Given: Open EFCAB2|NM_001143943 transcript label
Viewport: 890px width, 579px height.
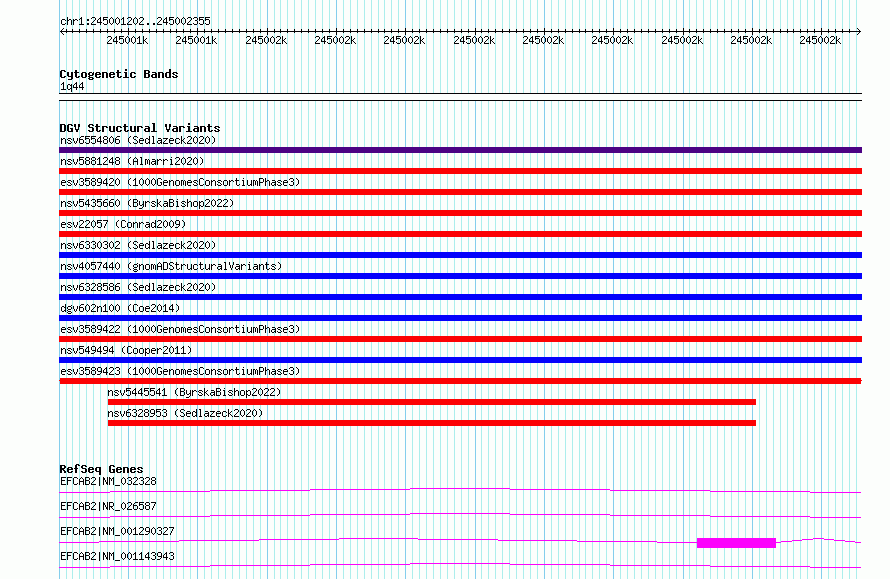Looking at the screenshot, I should tap(117, 556).
